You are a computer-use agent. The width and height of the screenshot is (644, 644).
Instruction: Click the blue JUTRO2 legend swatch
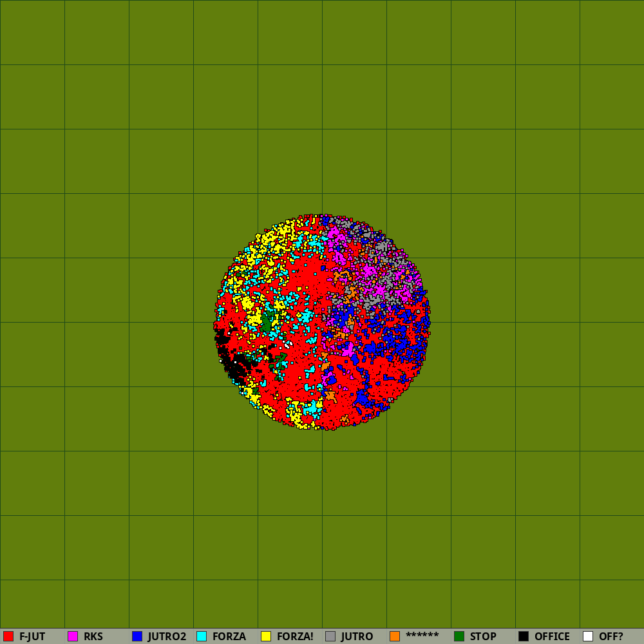tap(137, 636)
